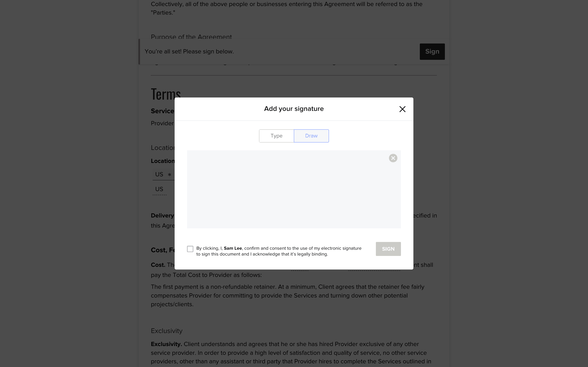Click the second US dashed field

pyautogui.click(x=159, y=189)
